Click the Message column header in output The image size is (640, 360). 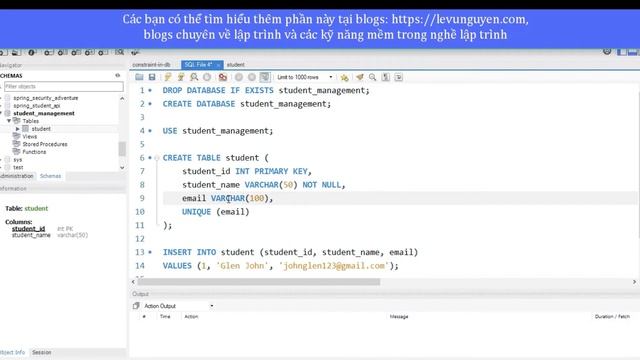click(399, 316)
